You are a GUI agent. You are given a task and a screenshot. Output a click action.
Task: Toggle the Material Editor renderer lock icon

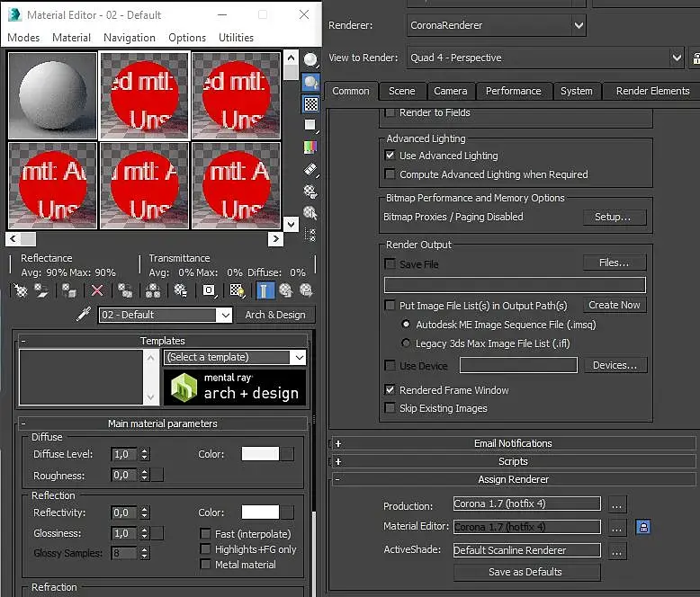[642, 528]
